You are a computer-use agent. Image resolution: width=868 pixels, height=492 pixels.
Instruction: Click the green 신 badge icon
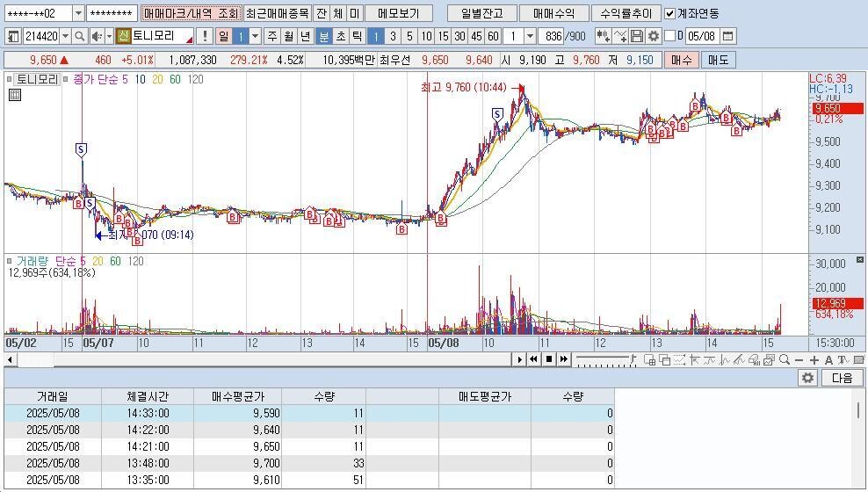(123, 37)
